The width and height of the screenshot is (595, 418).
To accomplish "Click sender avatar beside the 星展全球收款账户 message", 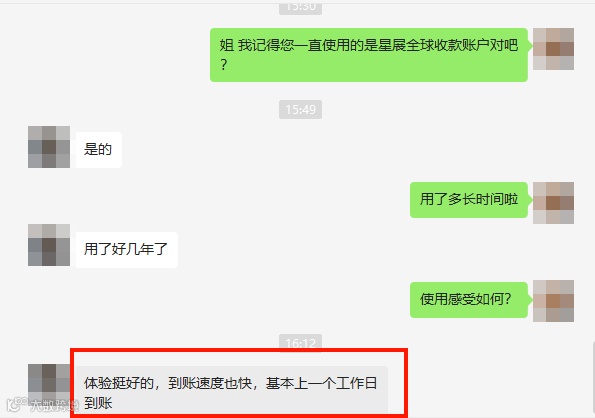I will click(x=553, y=49).
